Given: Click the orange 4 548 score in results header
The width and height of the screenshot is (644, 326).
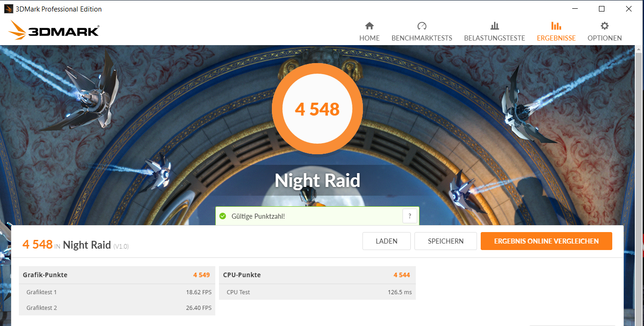Looking at the screenshot, I should click(37, 244).
